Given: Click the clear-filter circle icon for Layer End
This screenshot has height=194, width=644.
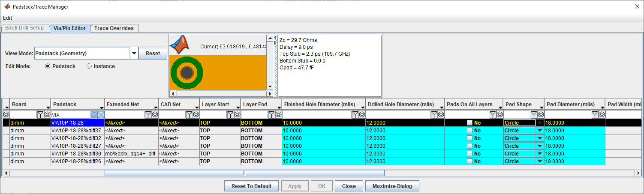Looking at the screenshot, I should click(x=278, y=114).
